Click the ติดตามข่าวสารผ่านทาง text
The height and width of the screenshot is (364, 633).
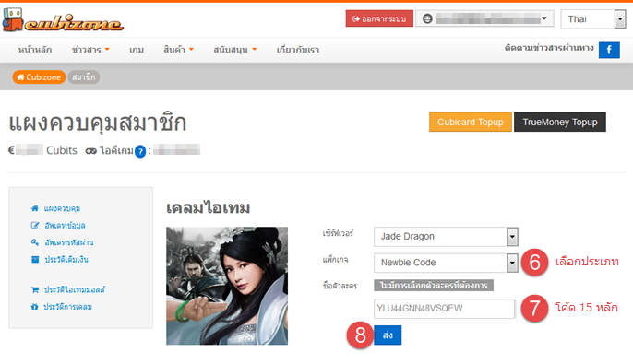click(549, 48)
